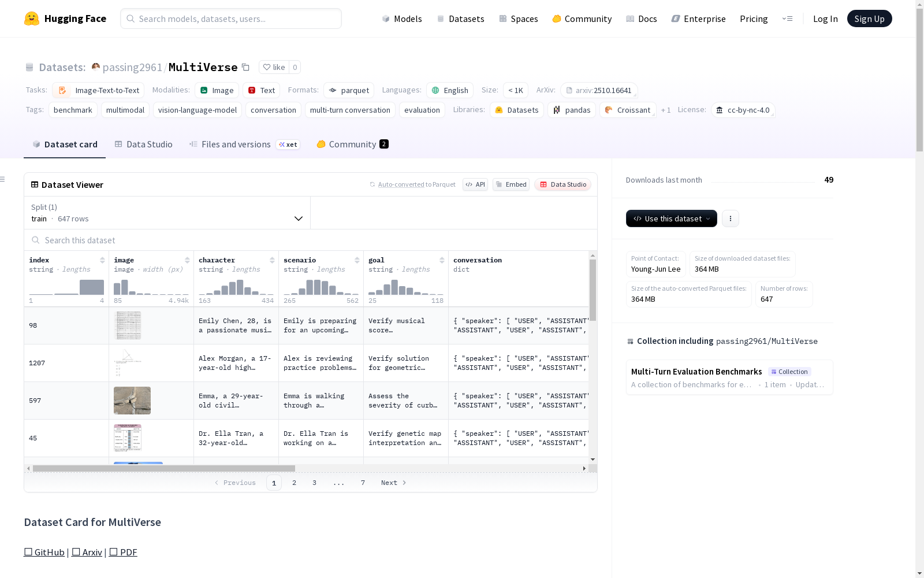Open Community in the top navigation
Image resolution: width=924 pixels, height=578 pixels.
point(582,18)
